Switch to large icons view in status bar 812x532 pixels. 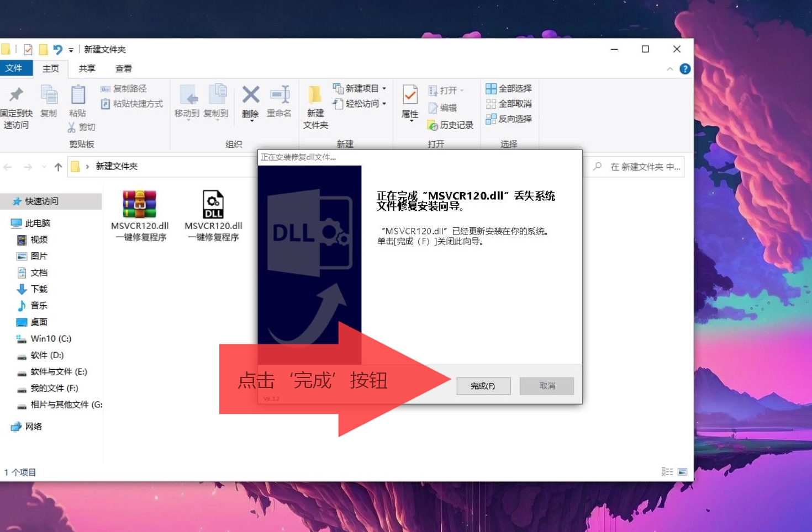[683, 472]
